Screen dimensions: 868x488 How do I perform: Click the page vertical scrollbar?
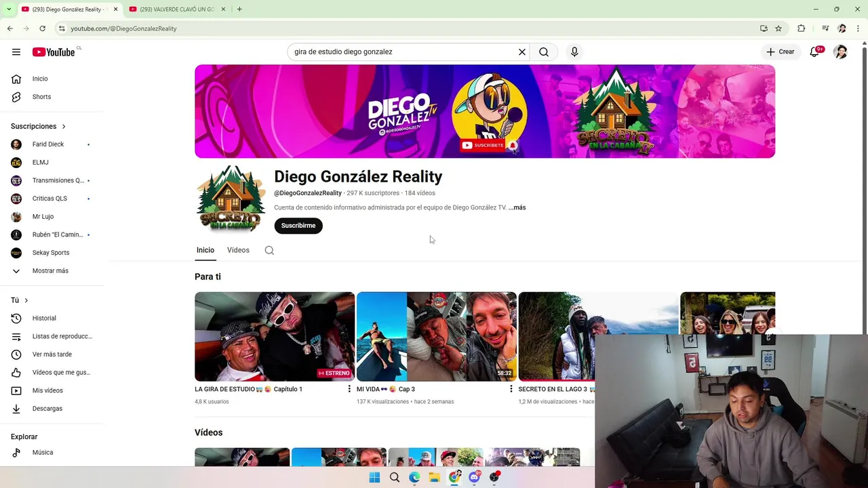864,190
